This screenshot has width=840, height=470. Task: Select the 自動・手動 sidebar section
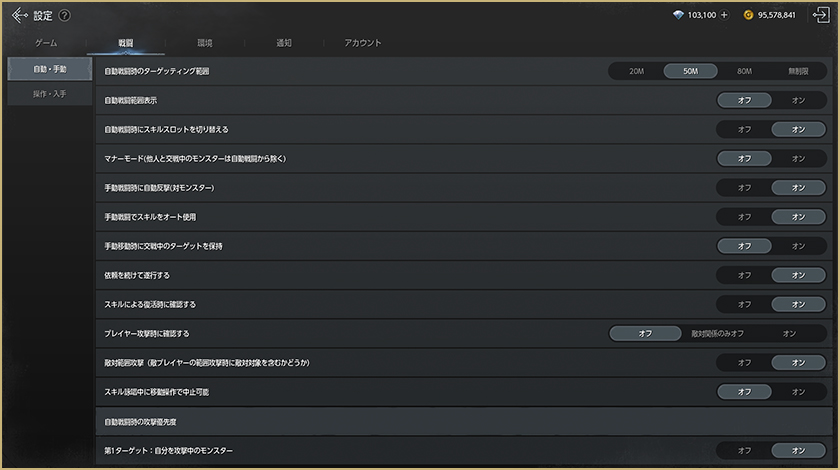point(50,69)
